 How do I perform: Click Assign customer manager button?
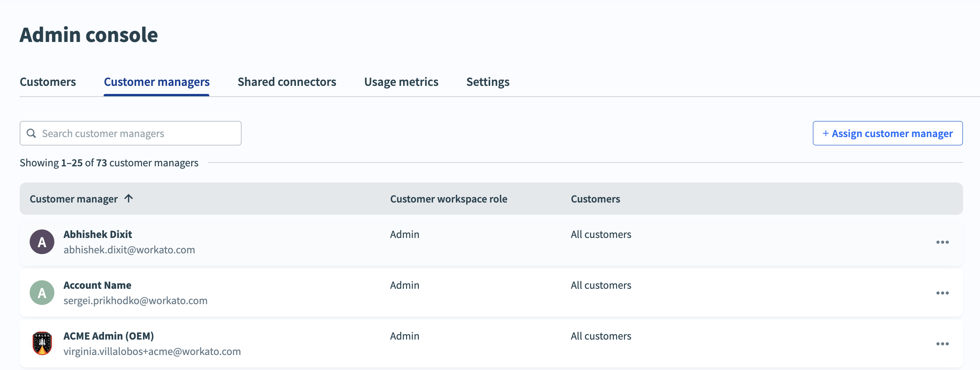pyautogui.click(x=888, y=133)
